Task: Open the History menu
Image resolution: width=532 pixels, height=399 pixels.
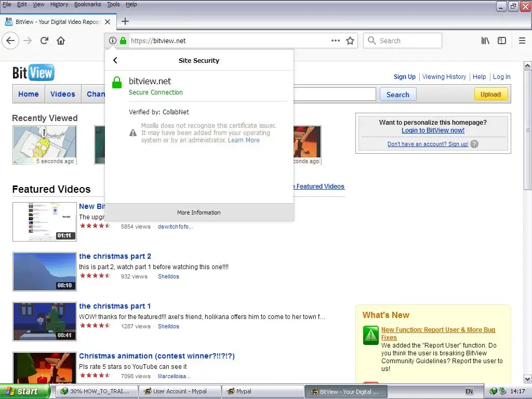Action: (x=59, y=4)
